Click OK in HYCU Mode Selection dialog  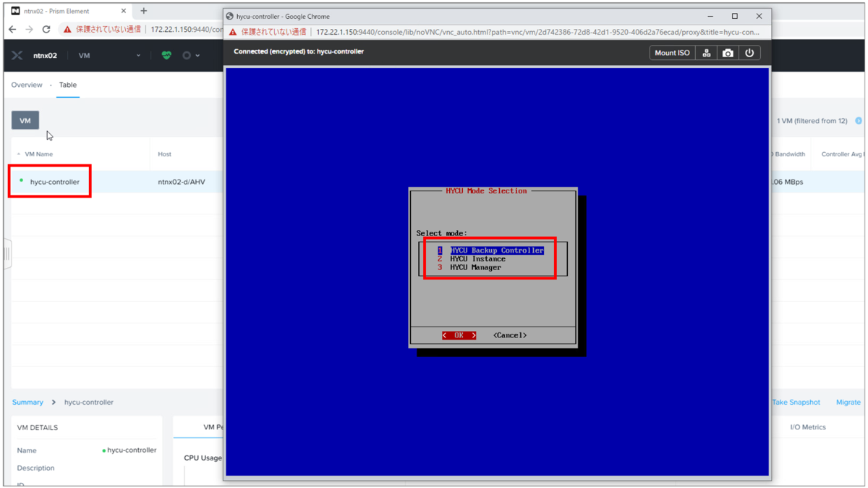(459, 335)
